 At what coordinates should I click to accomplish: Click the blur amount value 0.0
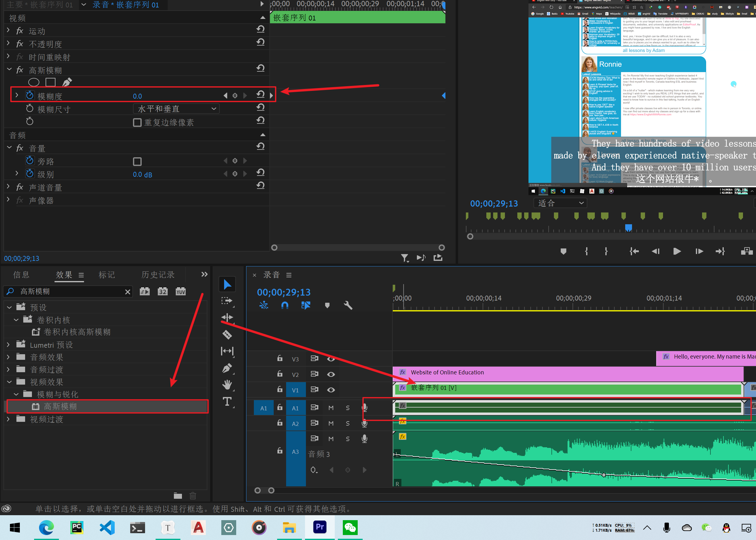tap(137, 96)
